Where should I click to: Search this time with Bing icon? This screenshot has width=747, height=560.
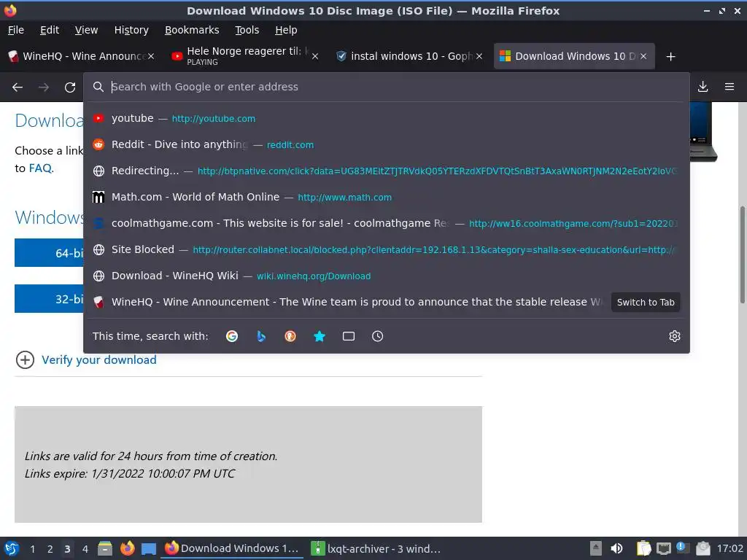click(x=261, y=336)
